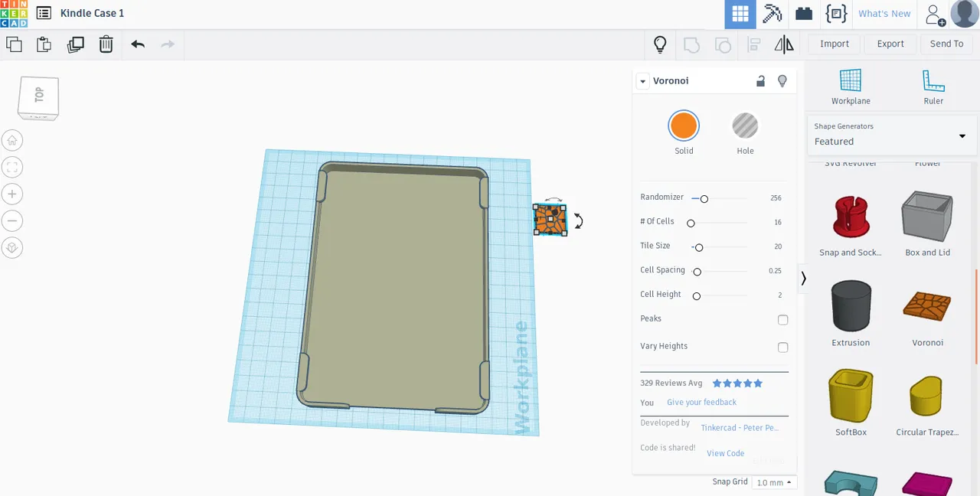Open the user profile avatar
This screenshot has height=496, width=980.
click(965, 14)
